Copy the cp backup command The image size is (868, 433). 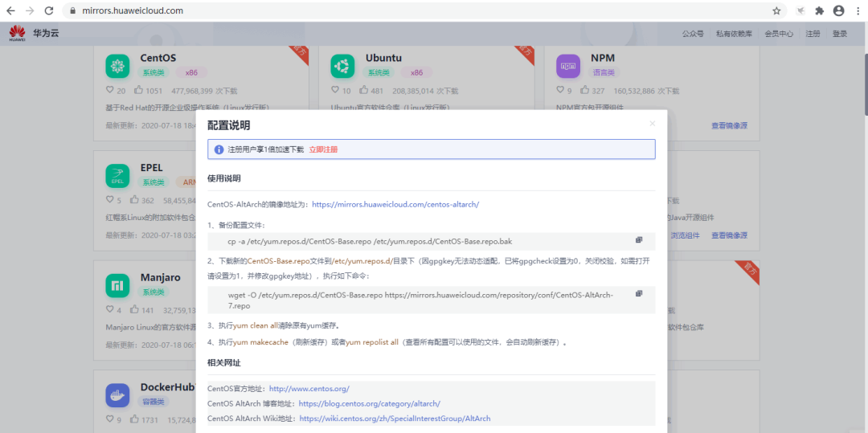pos(639,240)
